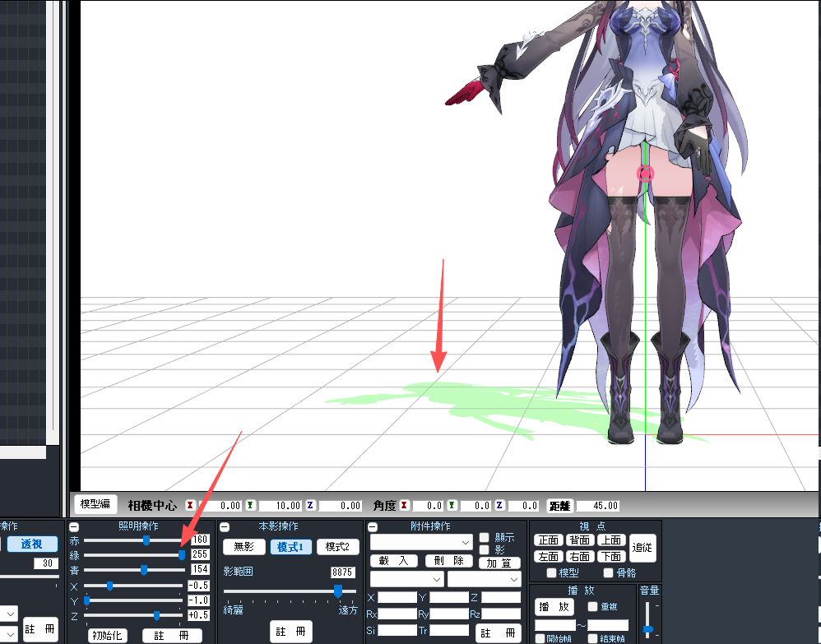Enable the 模型 view-follow checkbox
821x644 pixels.
(x=551, y=572)
